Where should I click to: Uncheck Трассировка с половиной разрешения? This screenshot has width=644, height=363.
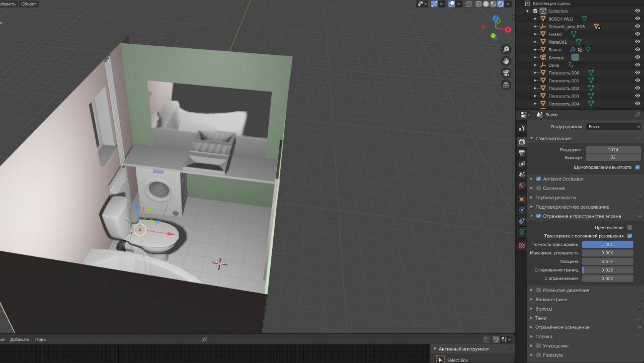pyautogui.click(x=629, y=236)
